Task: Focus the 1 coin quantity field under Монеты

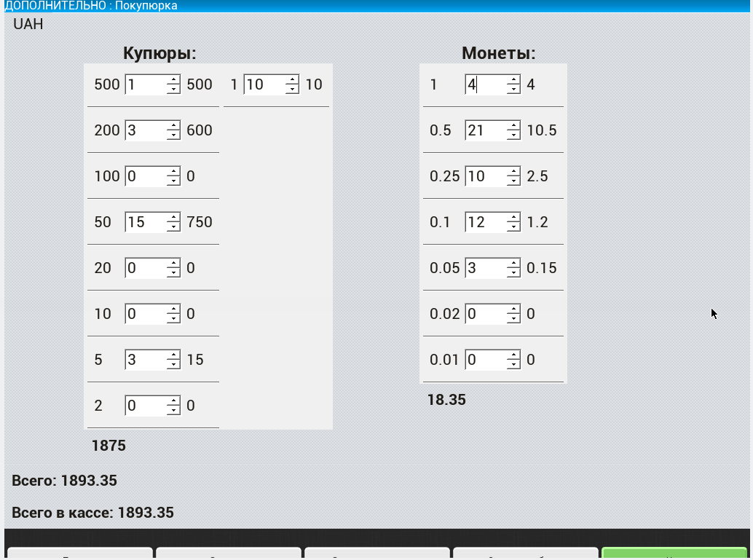Action: coord(486,84)
